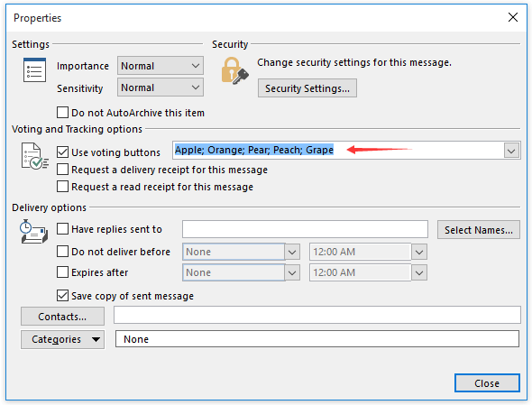Click the delivery clock mailbox icon
This screenshot has width=532, height=405.
(x=33, y=232)
